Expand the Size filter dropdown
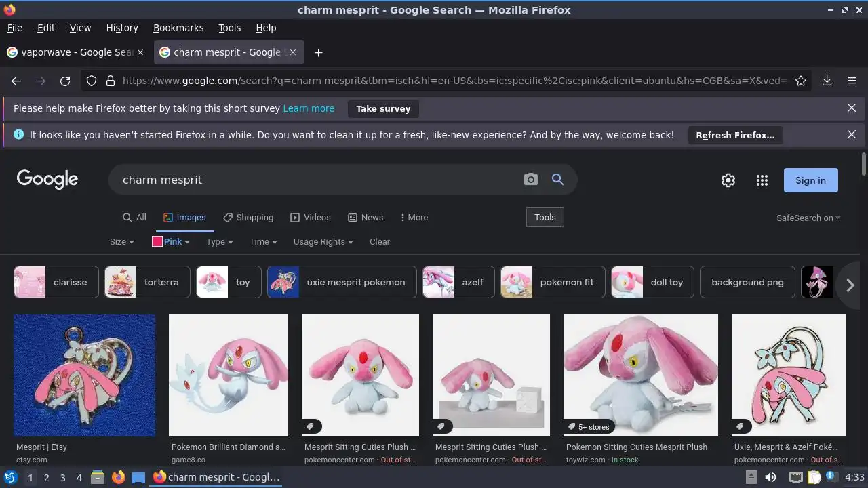 click(122, 242)
